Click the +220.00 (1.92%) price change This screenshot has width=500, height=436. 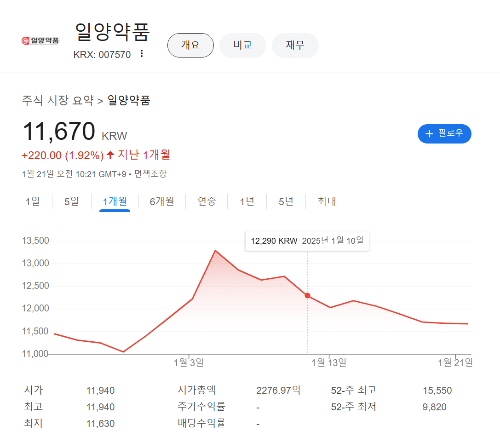[63, 155]
